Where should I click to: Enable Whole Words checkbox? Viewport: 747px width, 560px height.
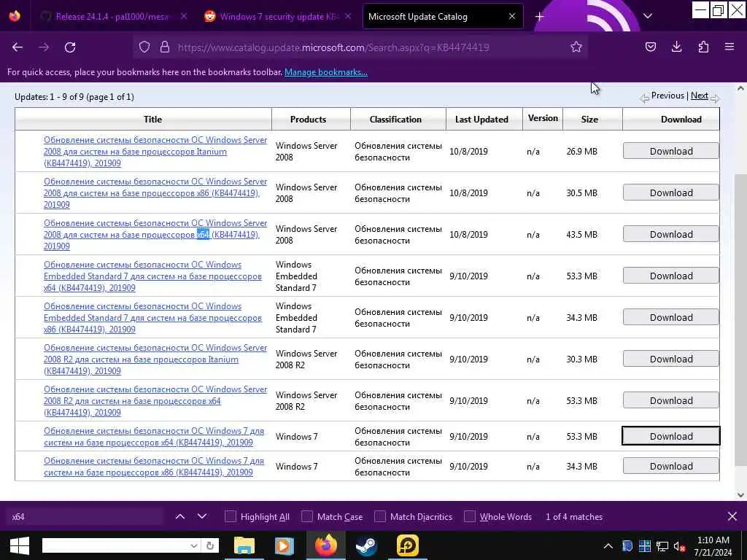(x=470, y=516)
